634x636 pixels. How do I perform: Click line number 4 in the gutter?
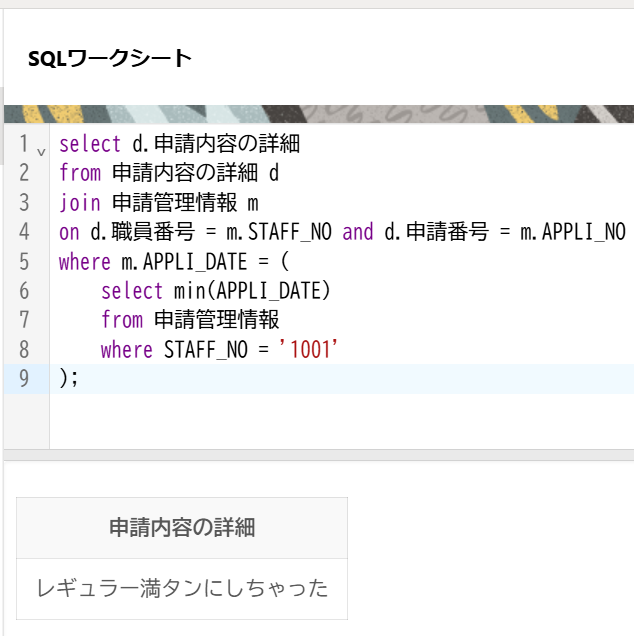[24, 232]
